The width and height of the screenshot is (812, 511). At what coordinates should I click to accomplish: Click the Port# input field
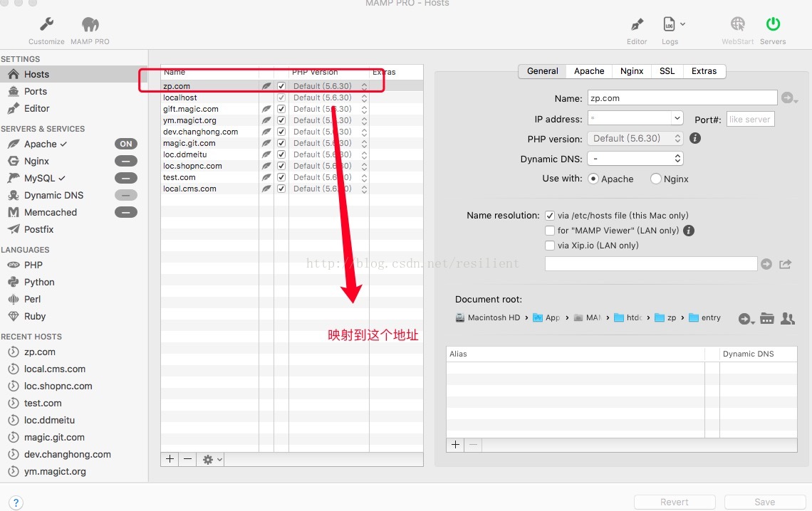(x=750, y=119)
